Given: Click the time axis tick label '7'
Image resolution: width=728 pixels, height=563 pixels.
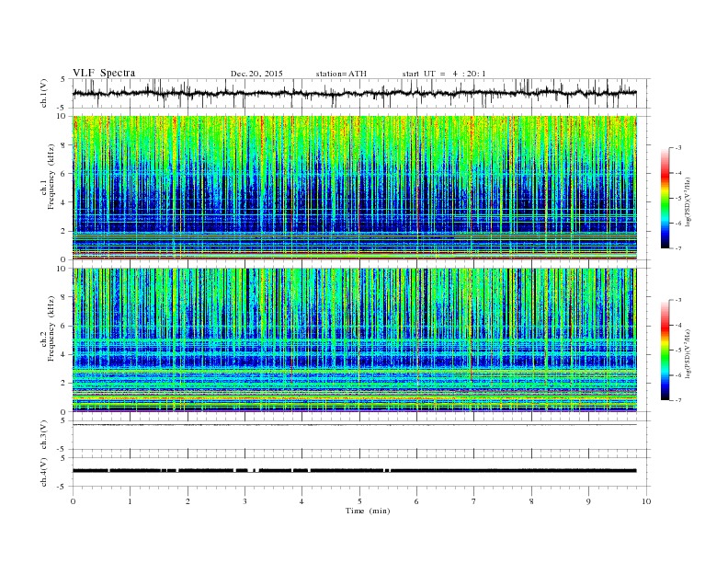Looking at the screenshot, I should tap(474, 501).
